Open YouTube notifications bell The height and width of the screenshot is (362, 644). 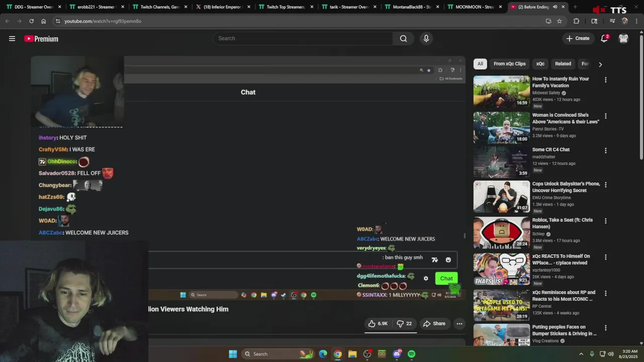pyautogui.click(x=604, y=39)
